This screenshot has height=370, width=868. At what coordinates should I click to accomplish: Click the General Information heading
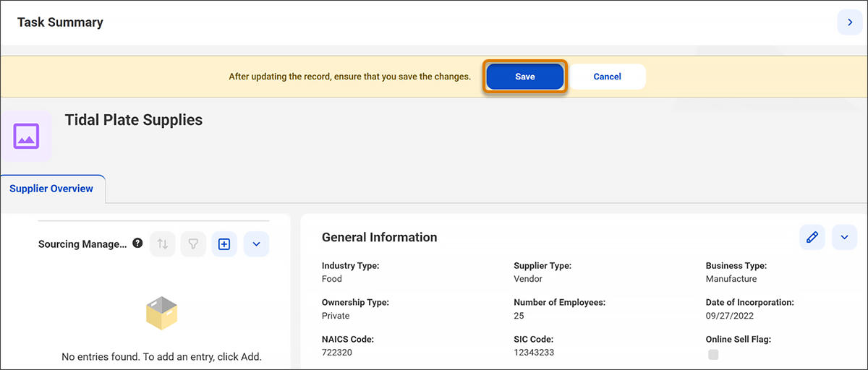click(x=379, y=237)
